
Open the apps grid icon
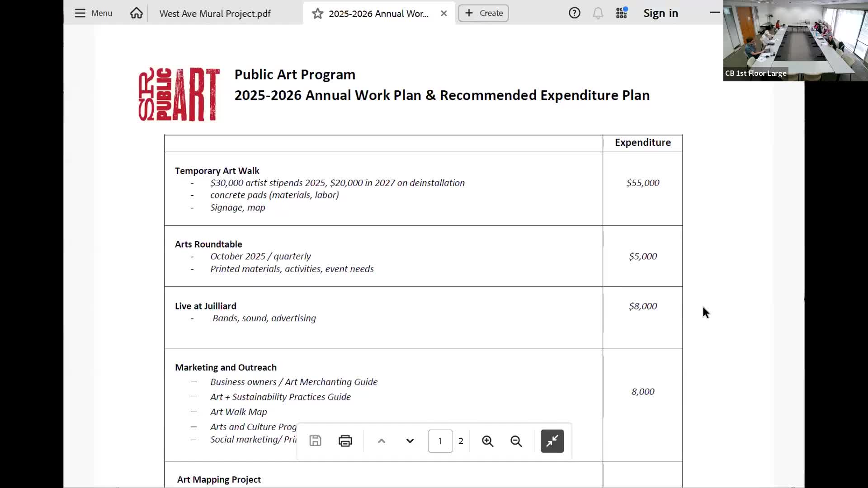[622, 13]
